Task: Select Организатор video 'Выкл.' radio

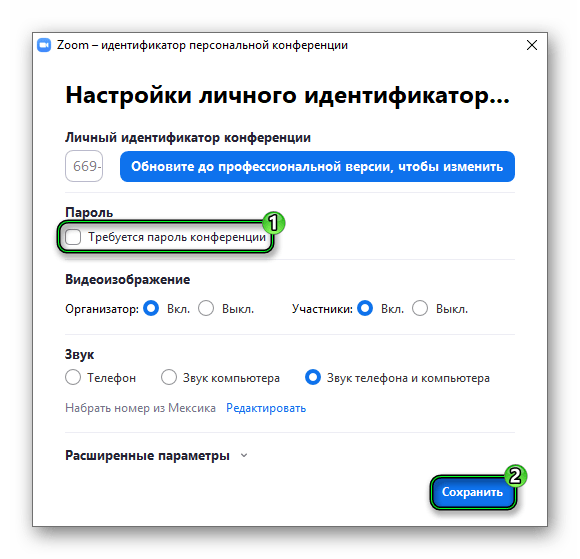Action: (x=206, y=308)
